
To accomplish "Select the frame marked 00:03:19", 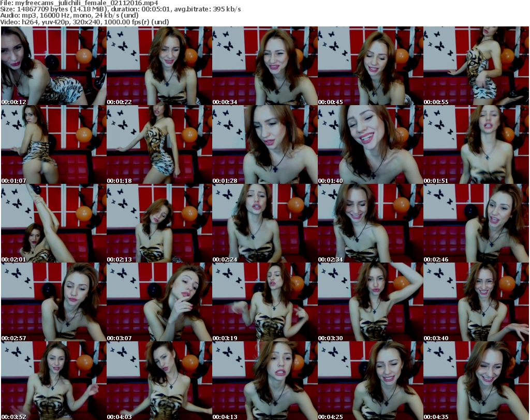I will click(264, 302).
